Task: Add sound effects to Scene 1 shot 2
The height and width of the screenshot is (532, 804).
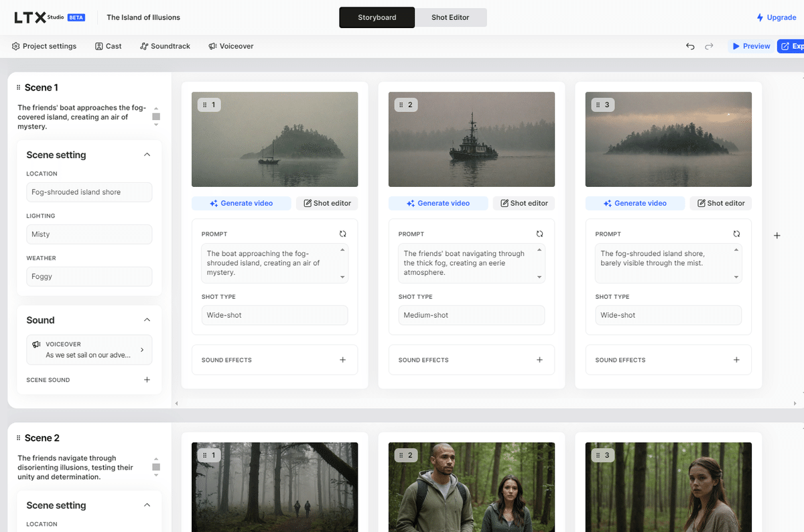Action: 540,360
